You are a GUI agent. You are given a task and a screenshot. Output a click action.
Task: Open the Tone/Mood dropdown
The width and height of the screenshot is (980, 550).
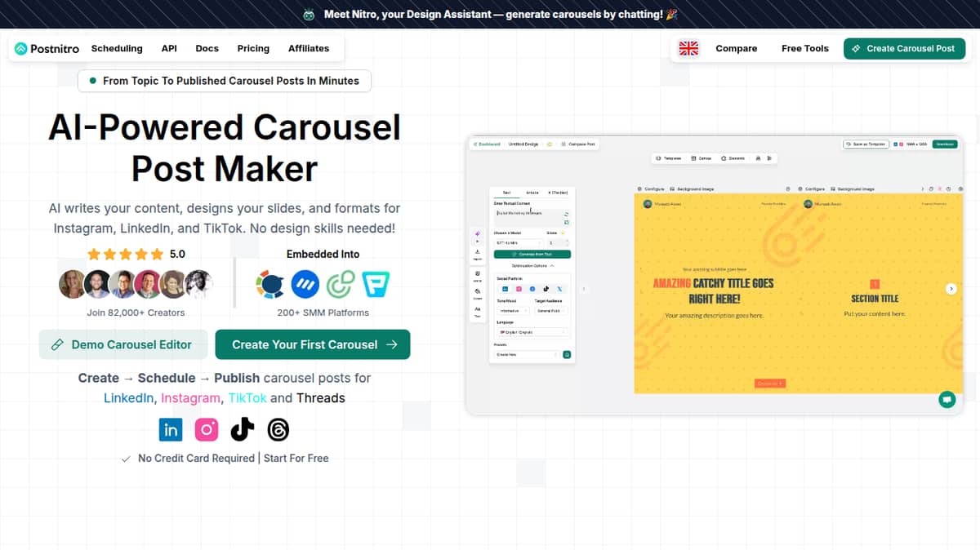click(x=514, y=310)
